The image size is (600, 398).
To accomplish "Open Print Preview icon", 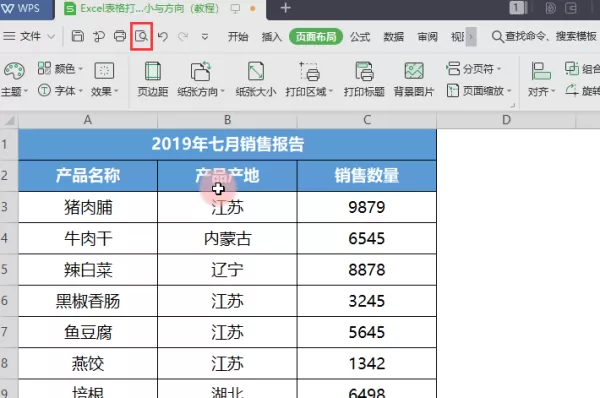I will tap(142, 36).
